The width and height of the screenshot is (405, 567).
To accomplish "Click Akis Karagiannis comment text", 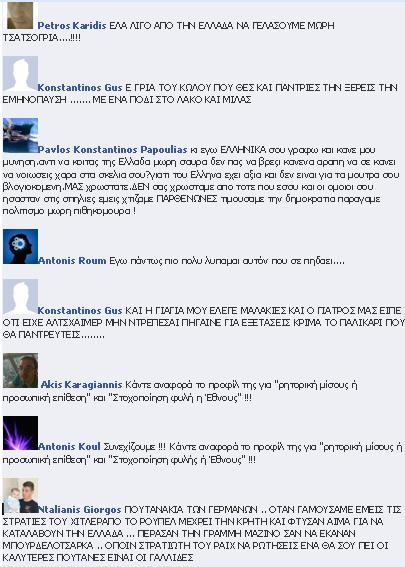I will [180, 391].
